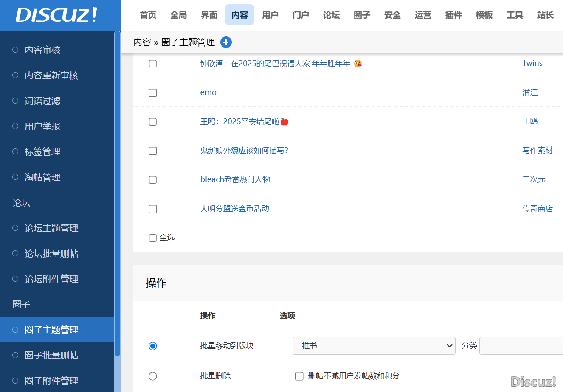Image resolution: width=563 pixels, height=392 pixels.
Task: Select the 批量移动到版块 radio option
Action: (153, 346)
